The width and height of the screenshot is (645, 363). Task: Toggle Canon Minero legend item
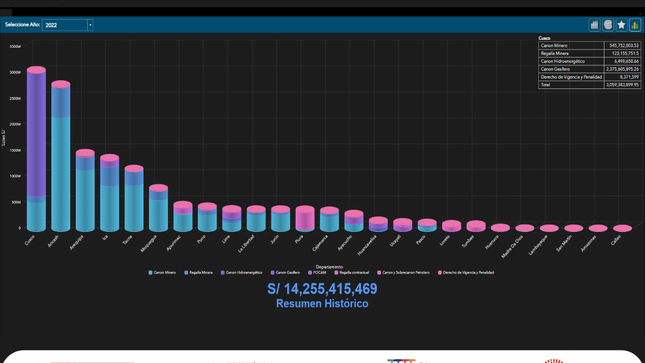point(162,272)
